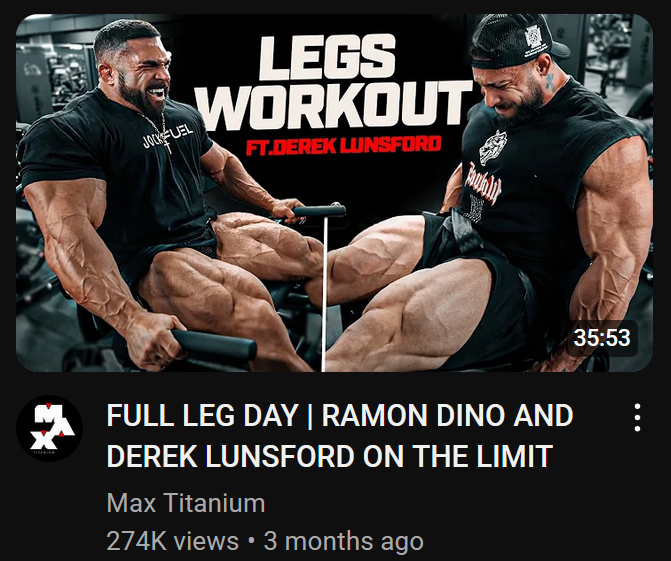Screen dimensions: 671x561
Task: Click the neck tattoo on right bodybuilder
Action: (x=551, y=82)
